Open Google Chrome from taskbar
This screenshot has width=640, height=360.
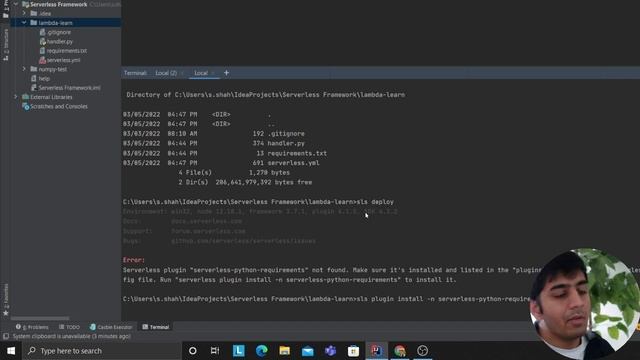(400, 351)
